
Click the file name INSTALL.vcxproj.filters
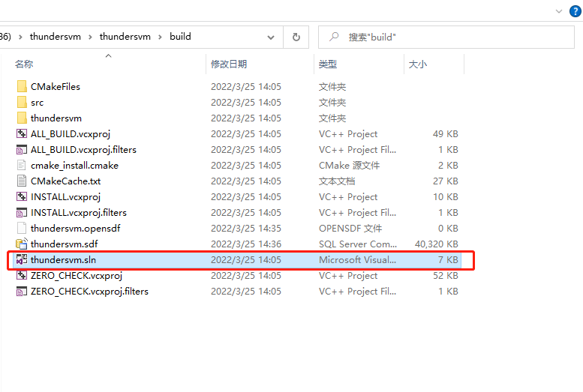point(79,213)
